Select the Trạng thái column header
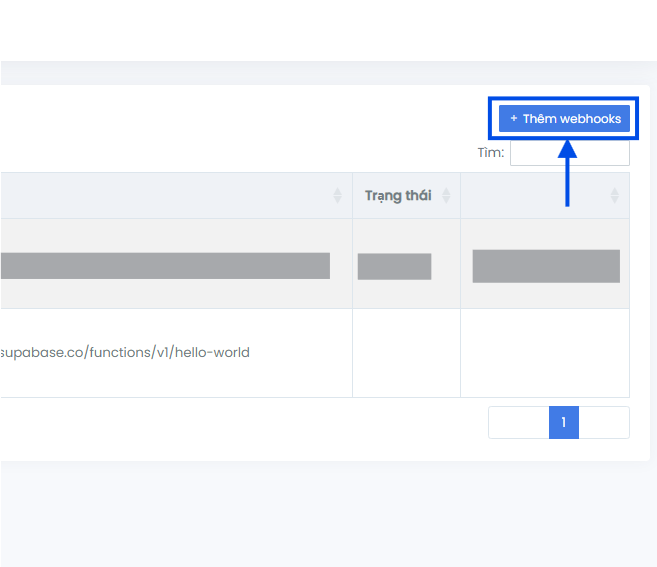The image size is (657, 567). pos(398,196)
